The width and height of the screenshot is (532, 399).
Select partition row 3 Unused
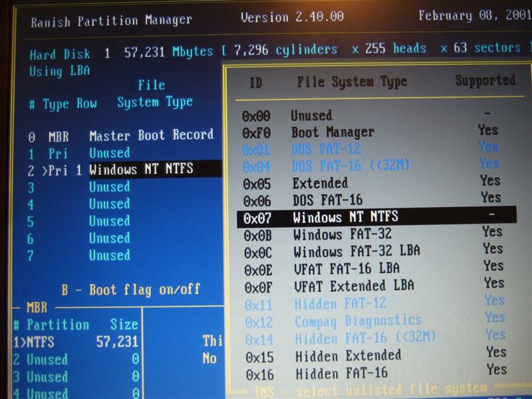(x=78, y=187)
